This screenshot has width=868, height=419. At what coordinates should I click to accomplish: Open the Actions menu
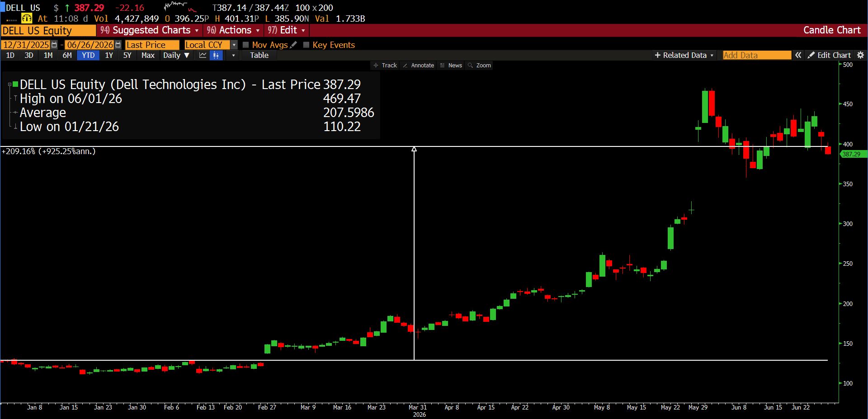point(233,30)
